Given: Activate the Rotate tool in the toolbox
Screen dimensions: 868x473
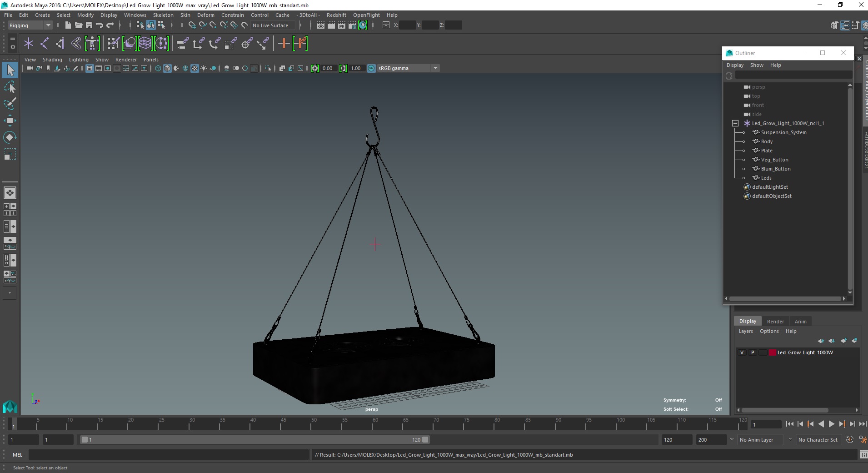Looking at the screenshot, I should 10,137.
